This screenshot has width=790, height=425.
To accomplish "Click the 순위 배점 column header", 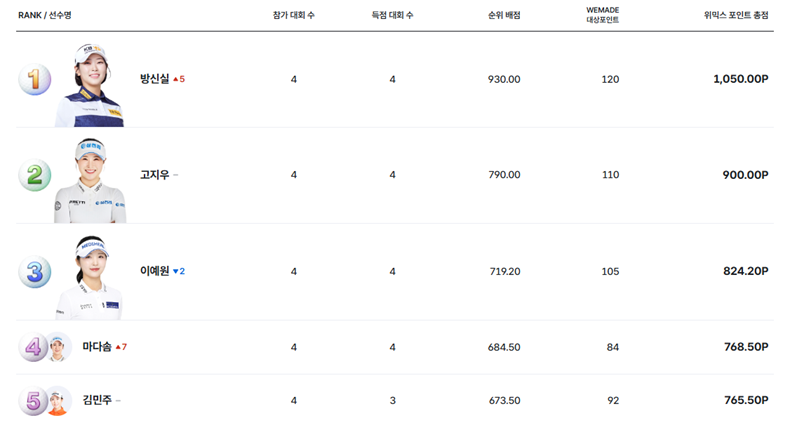I will click(504, 16).
